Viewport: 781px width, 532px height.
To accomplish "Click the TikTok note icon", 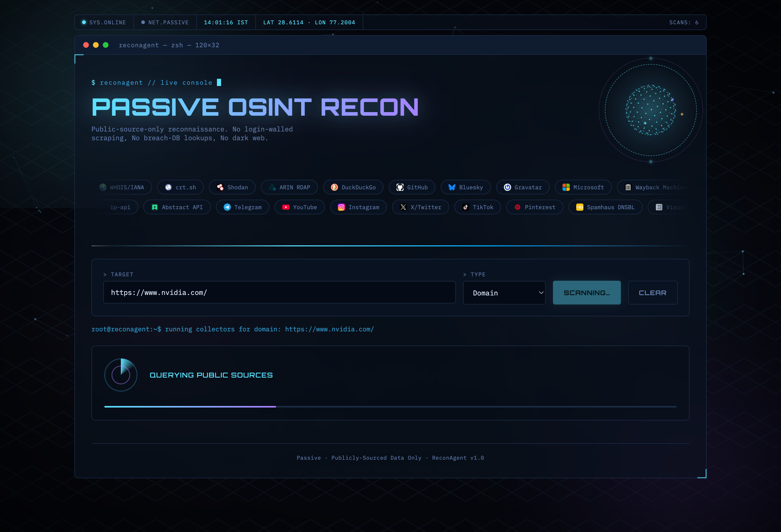I will [465, 207].
